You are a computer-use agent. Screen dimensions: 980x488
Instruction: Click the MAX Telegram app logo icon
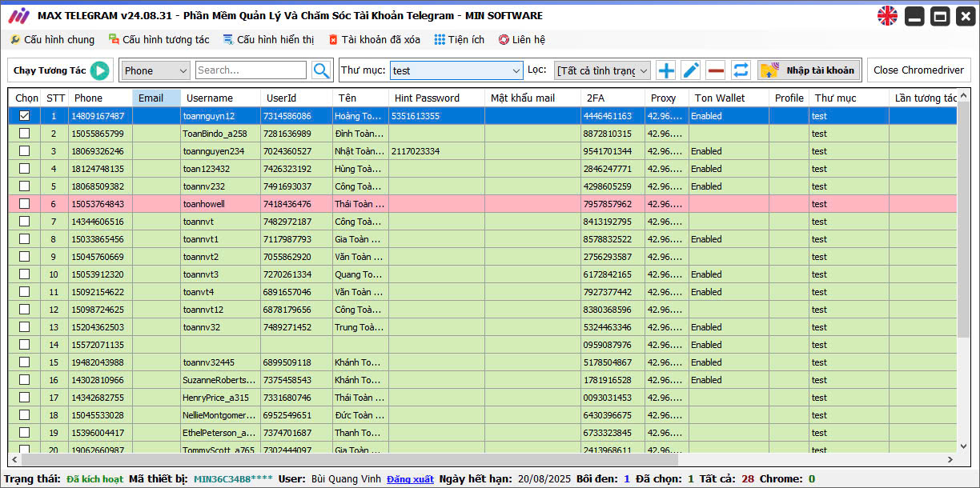pos(18,15)
